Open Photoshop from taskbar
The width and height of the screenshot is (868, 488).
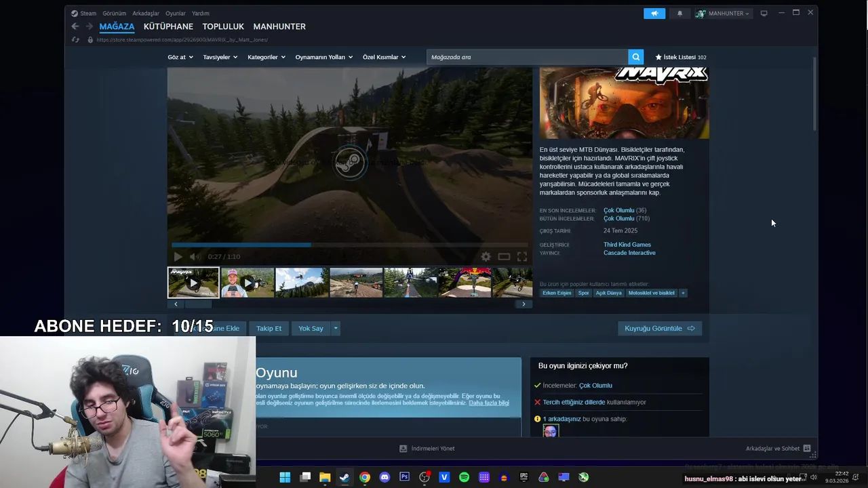click(x=405, y=477)
